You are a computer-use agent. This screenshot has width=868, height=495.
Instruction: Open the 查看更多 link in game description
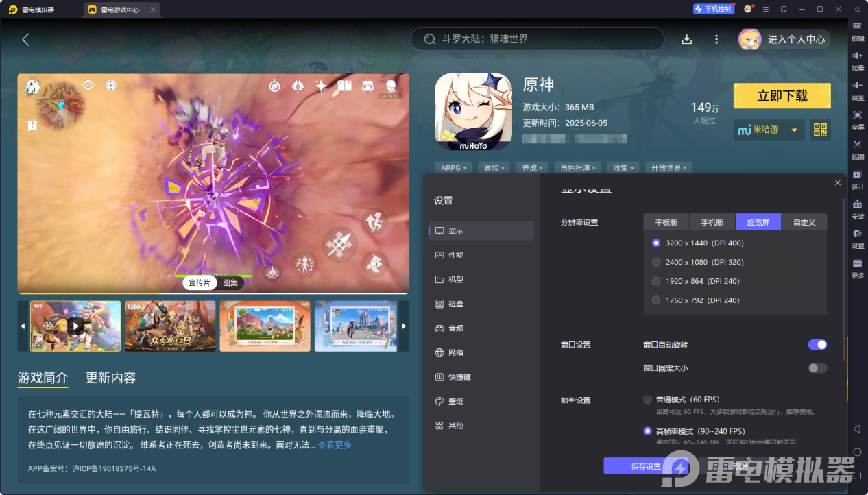click(333, 444)
